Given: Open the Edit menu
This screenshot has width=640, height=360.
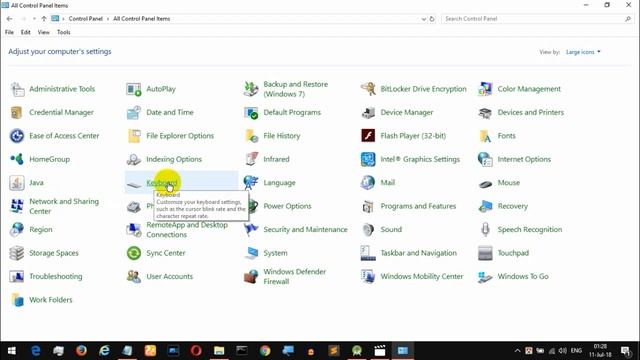Looking at the screenshot, I should pyautogui.click(x=26, y=32).
